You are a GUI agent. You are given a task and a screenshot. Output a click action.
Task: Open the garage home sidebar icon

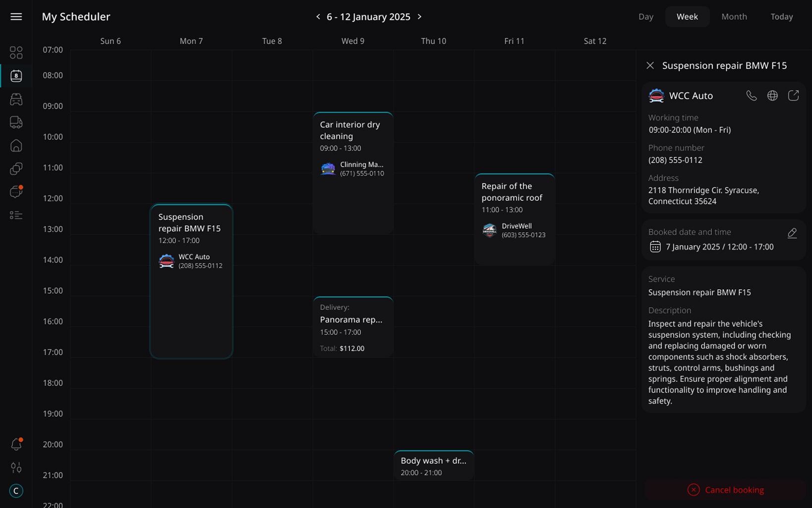16,146
